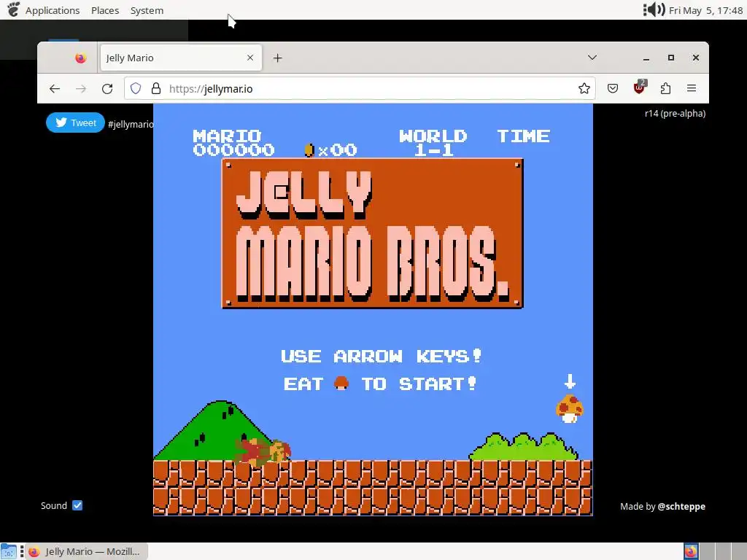Click the WORLD 1-1 text
747x560 pixels.
click(x=433, y=142)
